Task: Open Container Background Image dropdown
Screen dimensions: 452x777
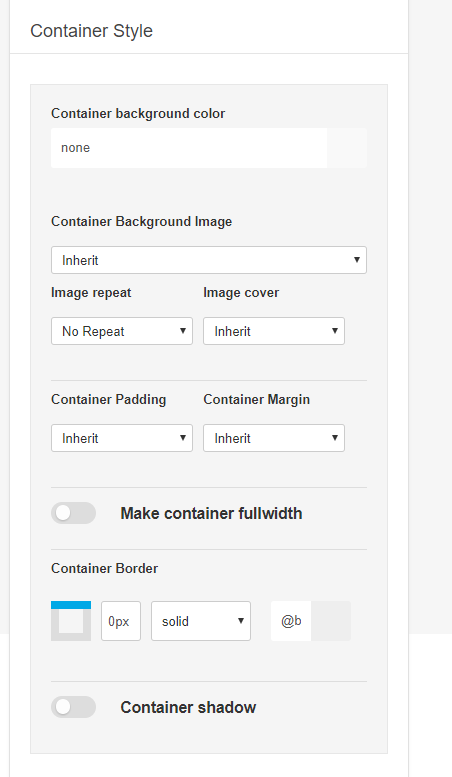Action: 209,260
